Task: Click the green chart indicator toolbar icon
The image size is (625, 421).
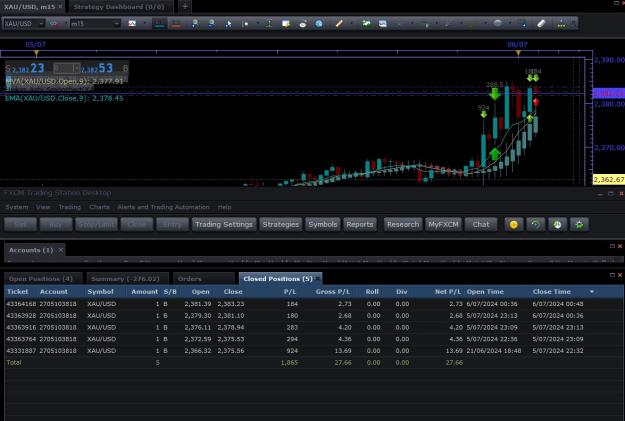Action: pyautogui.click(x=366, y=24)
